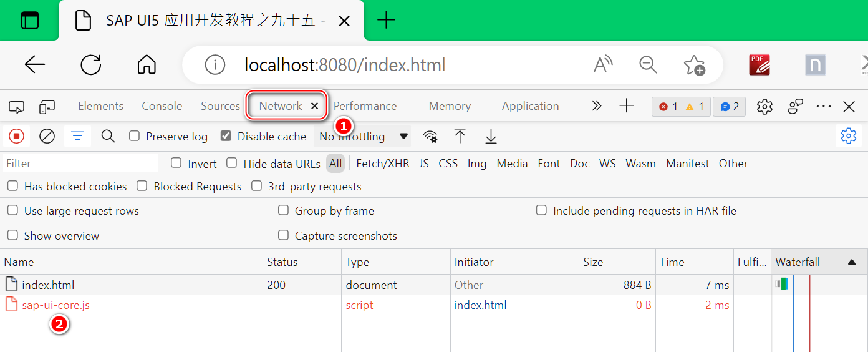Enable Capture screenshots checkbox
Screen dimensions: 868x352
(x=283, y=235)
